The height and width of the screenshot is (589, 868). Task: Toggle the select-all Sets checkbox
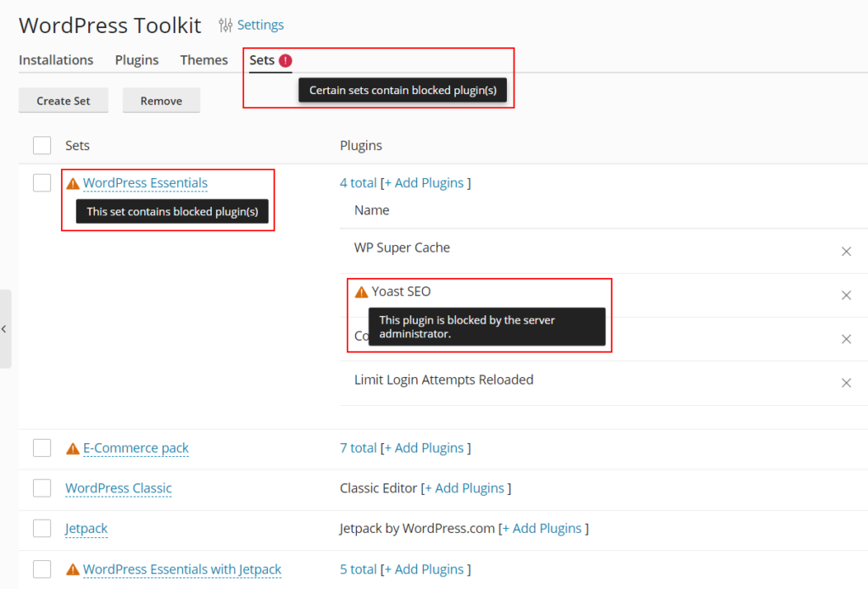(42, 145)
